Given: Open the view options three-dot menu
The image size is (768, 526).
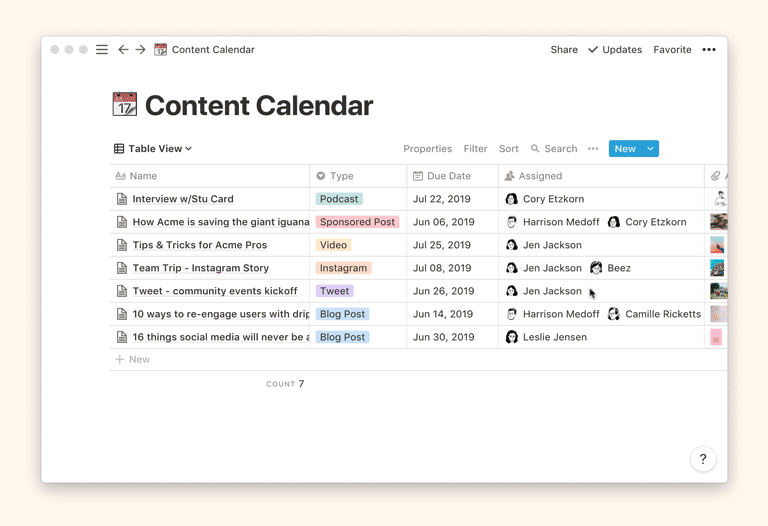Looking at the screenshot, I should [x=593, y=149].
